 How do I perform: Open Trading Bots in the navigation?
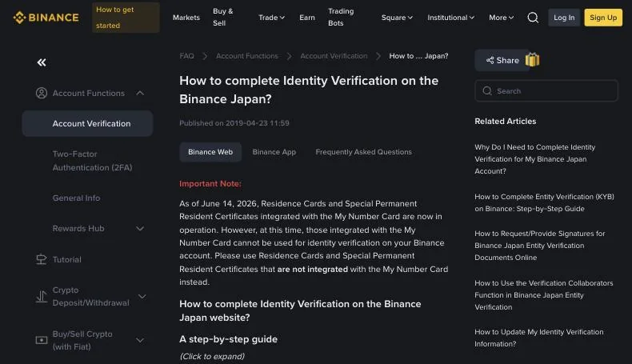341,18
